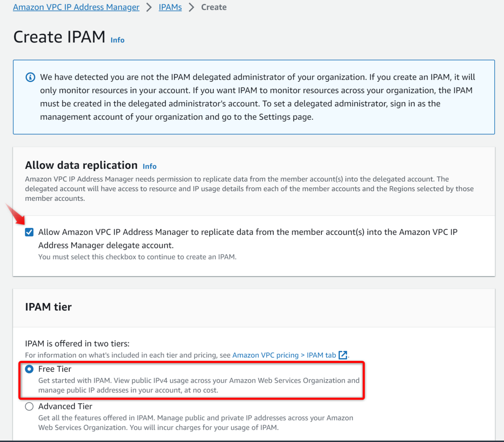Screen dimensions: 504x442
Task: Click the Create IPAM page title
Action: coord(59,37)
